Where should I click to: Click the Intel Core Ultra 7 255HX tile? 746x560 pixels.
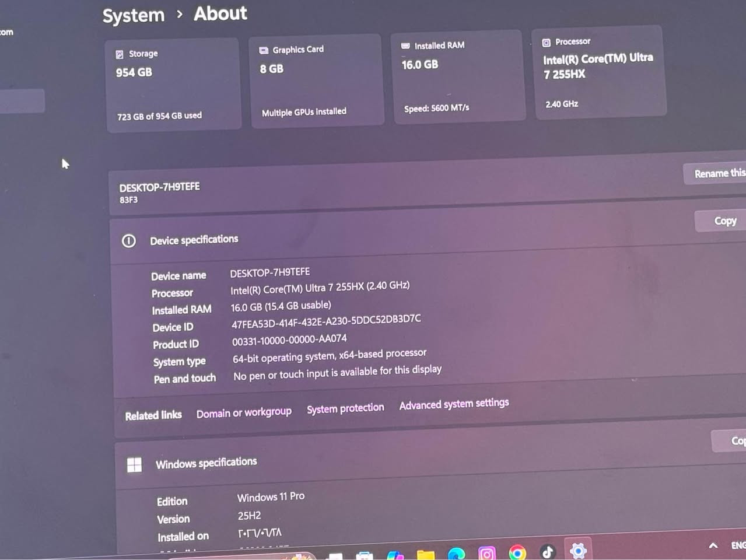(x=600, y=72)
